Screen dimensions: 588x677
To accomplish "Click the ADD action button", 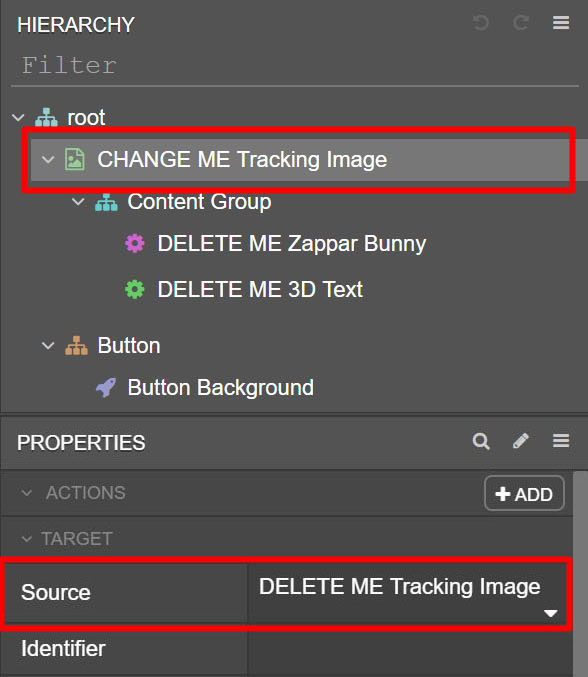I will click(524, 494).
